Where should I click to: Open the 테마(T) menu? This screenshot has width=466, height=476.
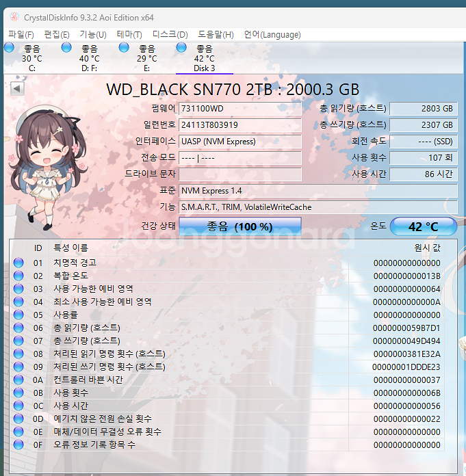tap(129, 35)
